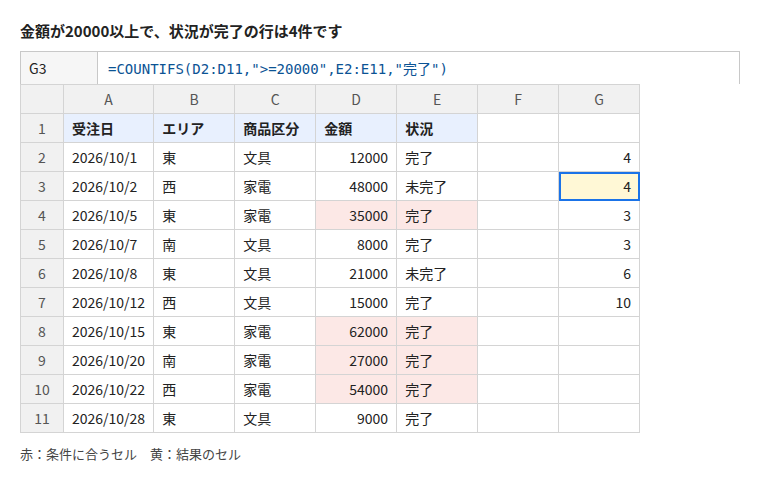Click amount cell 15000
This screenshot has width=760, height=477.
(356, 302)
